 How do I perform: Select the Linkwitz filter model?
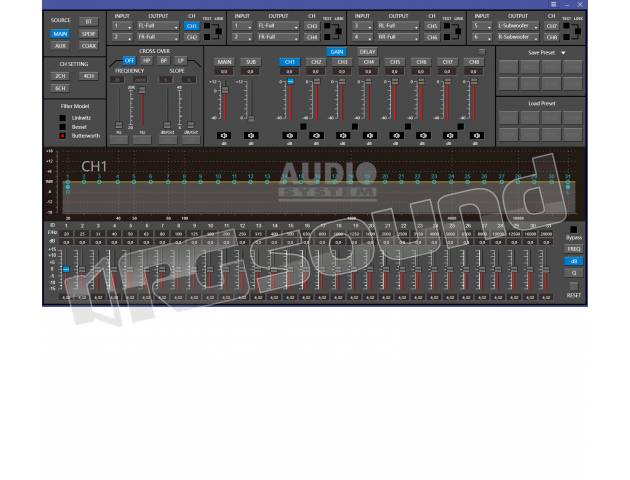(62, 118)
